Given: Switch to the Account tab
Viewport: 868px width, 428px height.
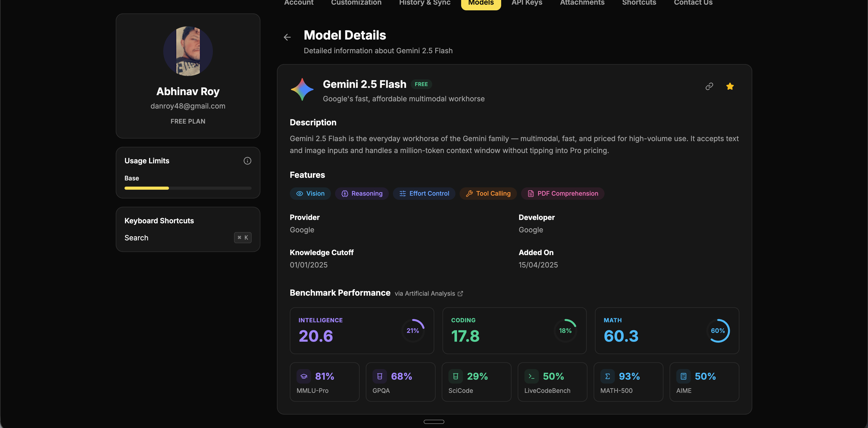Looking at the screenshot, I should [x=299, y=3].
